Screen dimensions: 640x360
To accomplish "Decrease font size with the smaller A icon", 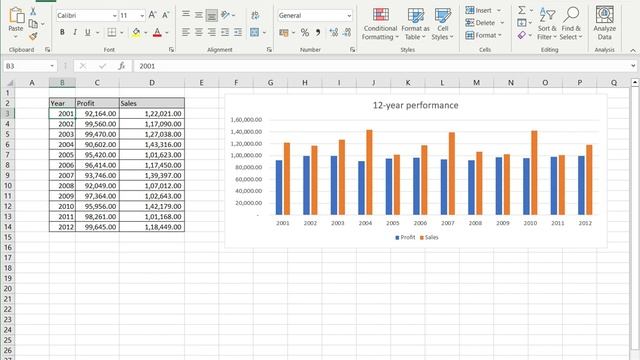I will [165, 15].
